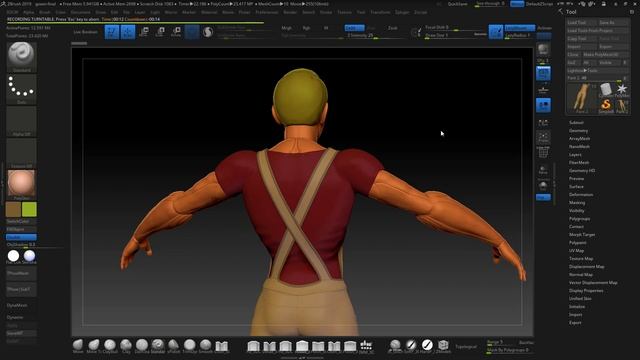This screenshot has height=360, width=640.
Task: Select the large pants tool thumbnail
Action: pos(582,98)
